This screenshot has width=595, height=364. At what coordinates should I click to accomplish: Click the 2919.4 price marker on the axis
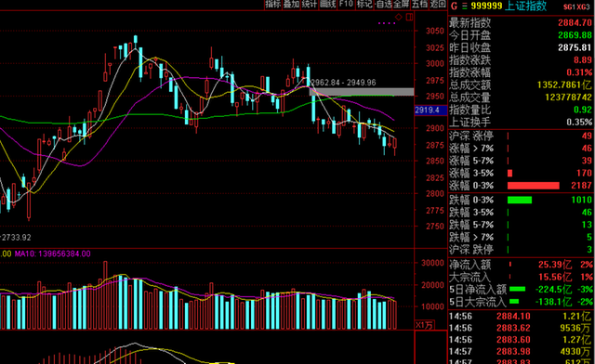426,110
